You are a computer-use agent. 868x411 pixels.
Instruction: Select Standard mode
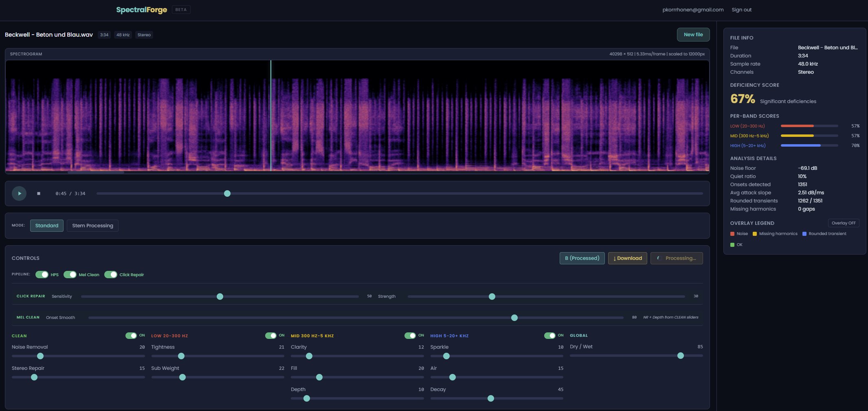(46, 225)
